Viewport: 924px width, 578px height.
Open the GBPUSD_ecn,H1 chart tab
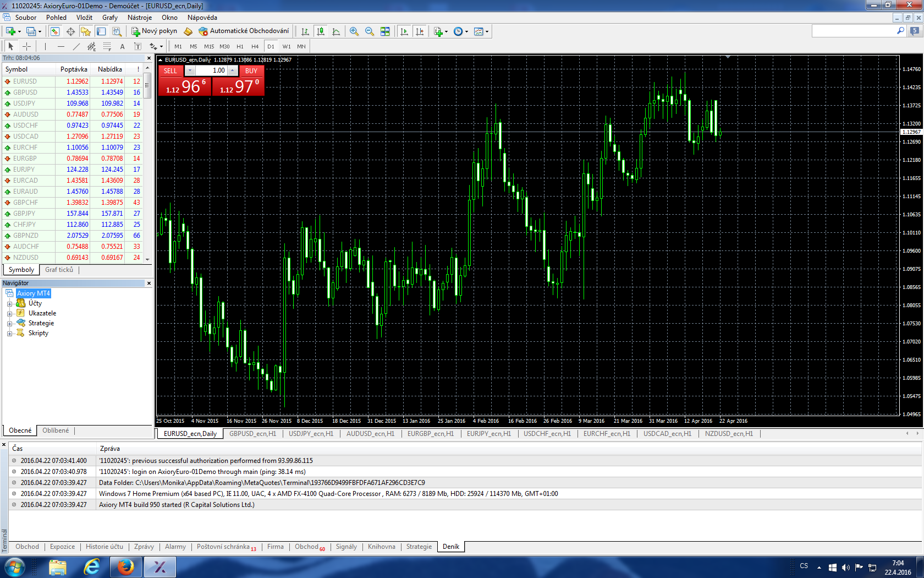tap(252, 434)
